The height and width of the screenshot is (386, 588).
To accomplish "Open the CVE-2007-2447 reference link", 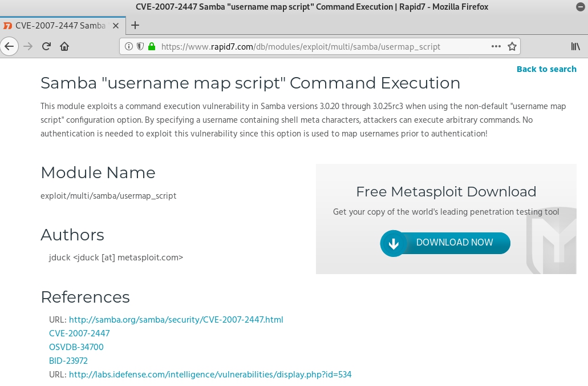I will pos(79,333).
